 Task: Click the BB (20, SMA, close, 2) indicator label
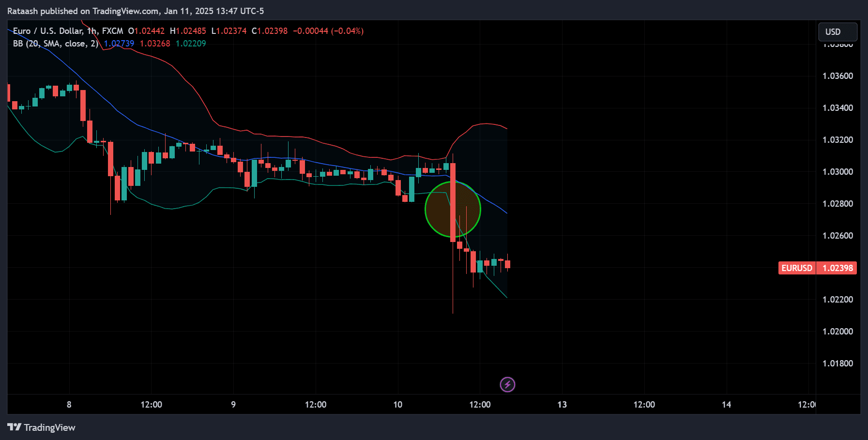pyautogui.click(x=56, y=44)
